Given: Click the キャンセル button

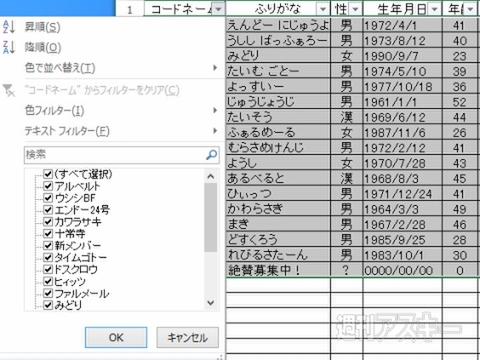Looking at the screenshot, I should [188, 337].
